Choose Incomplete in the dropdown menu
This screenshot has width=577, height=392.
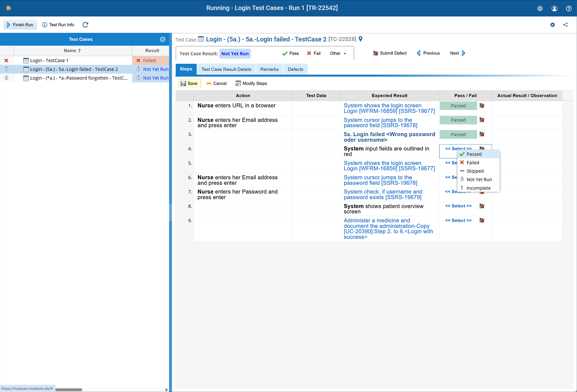[x=478, y=188]
